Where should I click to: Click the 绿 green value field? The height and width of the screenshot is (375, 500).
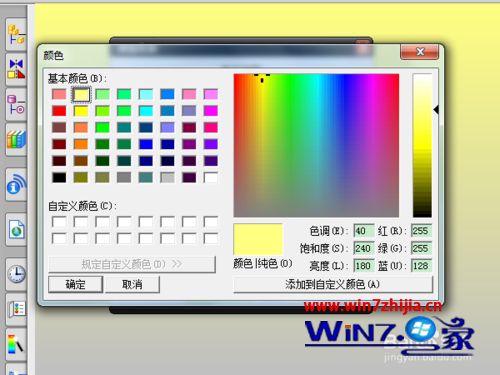pyautogui.click(x=421, y=248)
